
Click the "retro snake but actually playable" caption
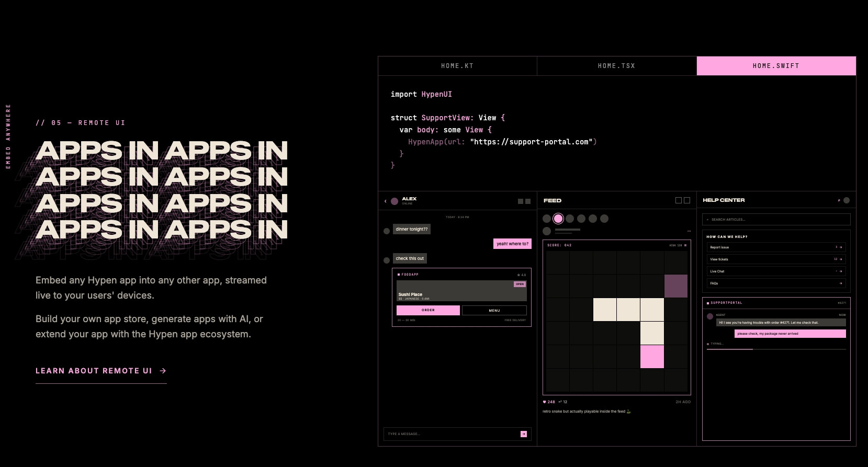click(587, 412)
